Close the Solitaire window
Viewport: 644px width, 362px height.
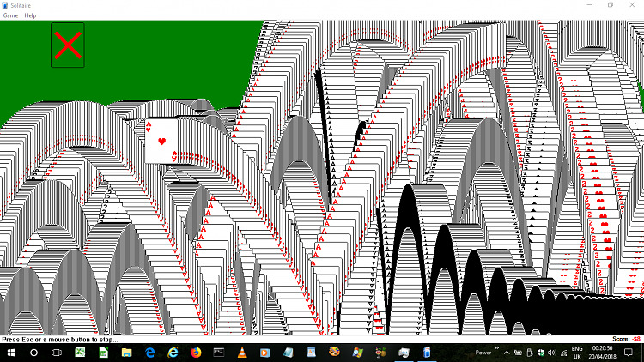[x=632, y=5]
